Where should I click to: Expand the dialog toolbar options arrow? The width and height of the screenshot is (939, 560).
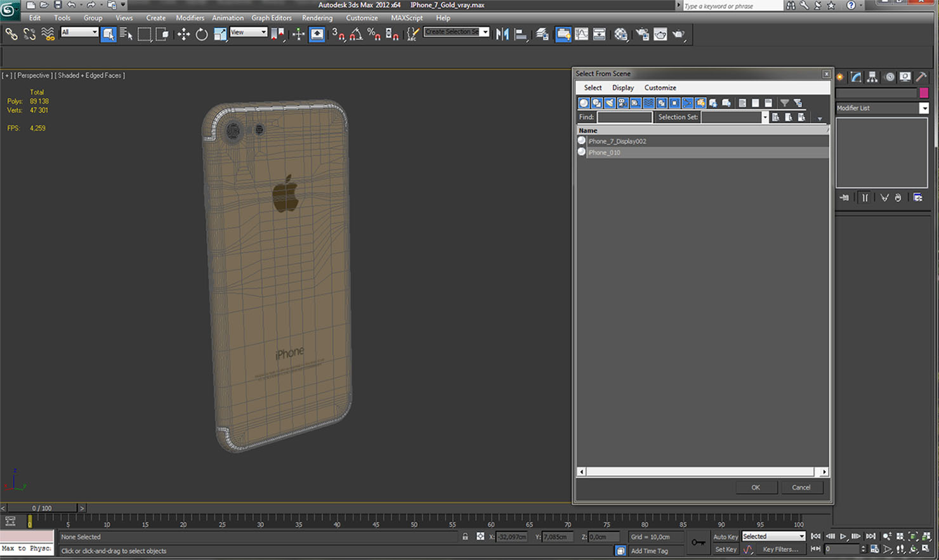820,119
